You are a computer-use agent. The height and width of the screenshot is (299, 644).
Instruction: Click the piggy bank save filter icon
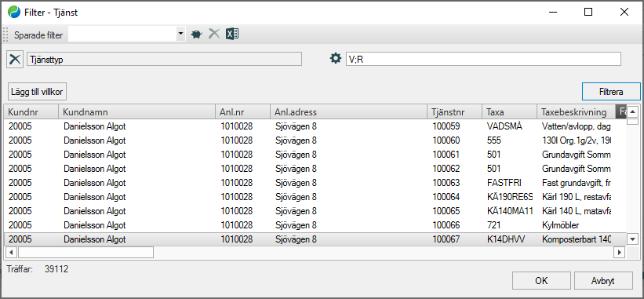click(x=197, y=35)
